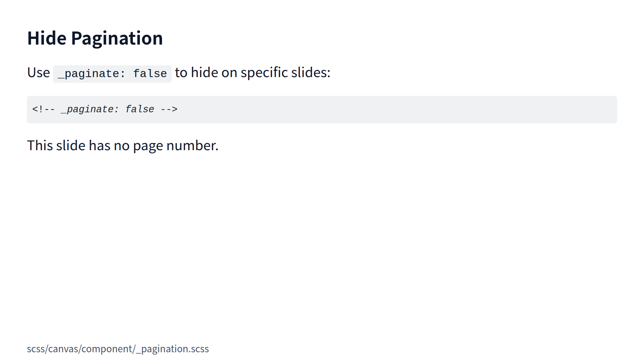The height and width of the screenshot is (362, 644).
Task: Click the italic "_paginate:" in the code block
Action: pos(90,110)
